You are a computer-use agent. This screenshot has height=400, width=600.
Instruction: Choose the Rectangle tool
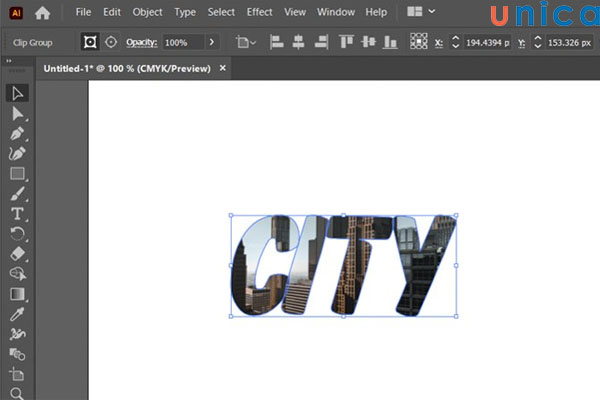[17, 174]
